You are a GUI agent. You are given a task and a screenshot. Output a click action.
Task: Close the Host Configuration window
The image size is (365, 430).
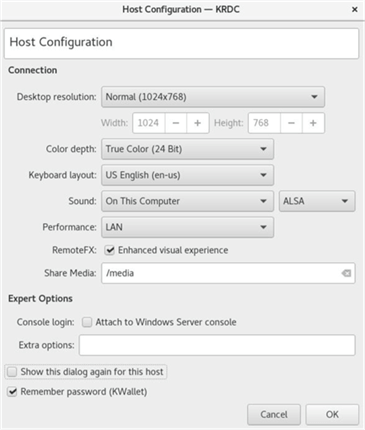(x=355, y=10)
